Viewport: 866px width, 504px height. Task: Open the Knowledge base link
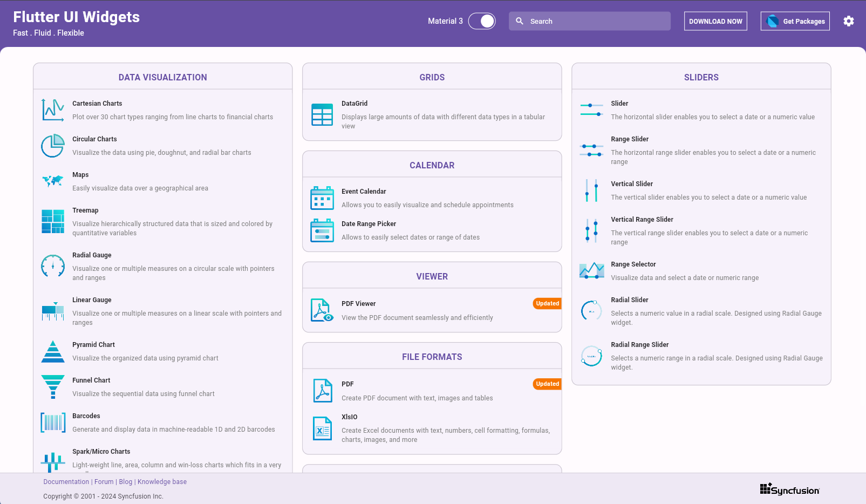click(x=162, y=482)
